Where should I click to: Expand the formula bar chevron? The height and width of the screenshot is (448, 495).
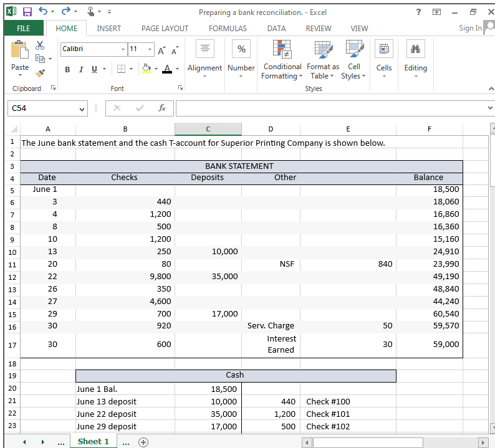pos(490,108)
